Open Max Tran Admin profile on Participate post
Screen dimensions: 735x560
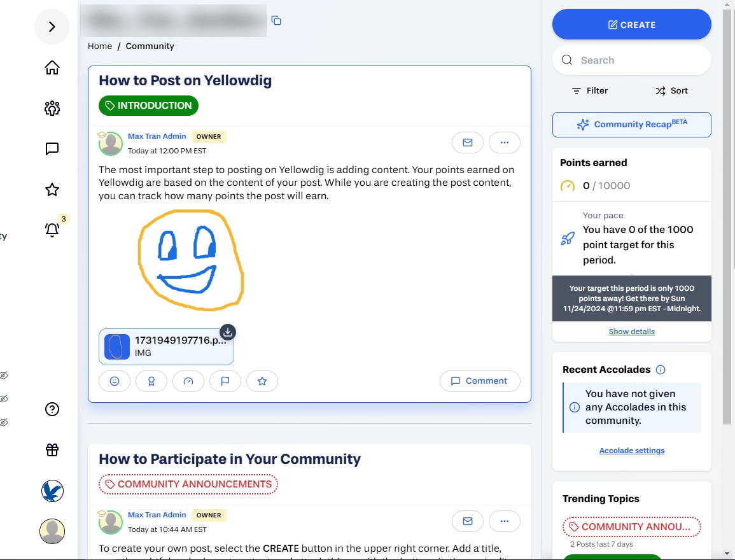click(x=157, y=515)
